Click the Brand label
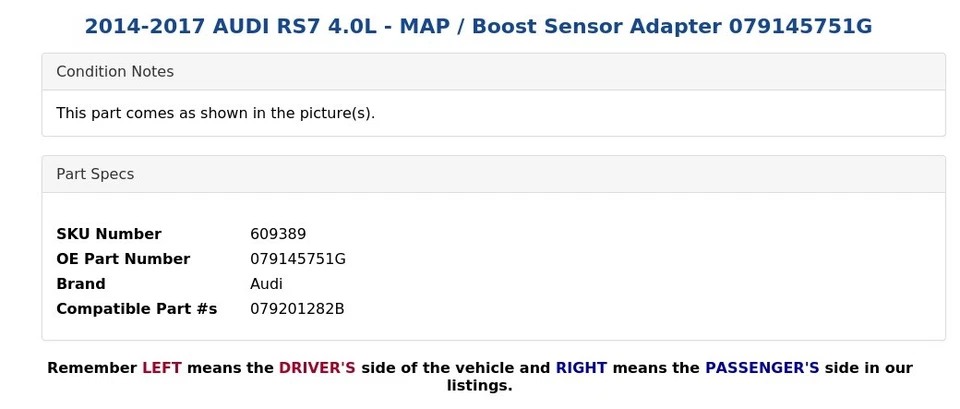Screen dimensions: 960x409 point(81,284)
